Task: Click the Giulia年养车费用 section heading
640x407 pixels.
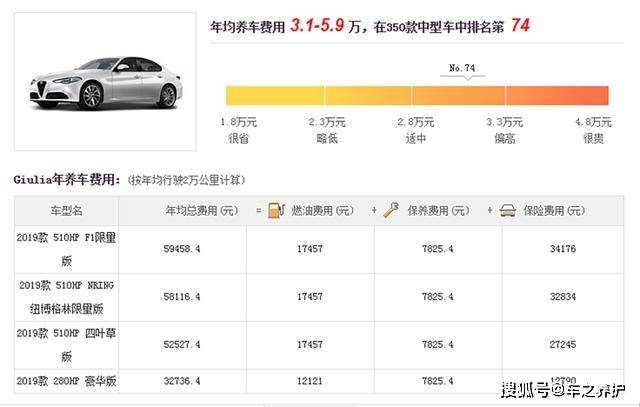Action: [67, 179]
